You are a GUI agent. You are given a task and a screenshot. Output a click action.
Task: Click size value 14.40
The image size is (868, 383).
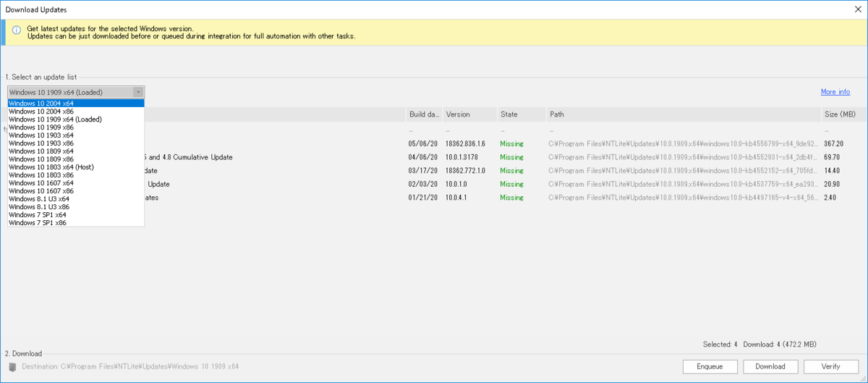(832, 171)
